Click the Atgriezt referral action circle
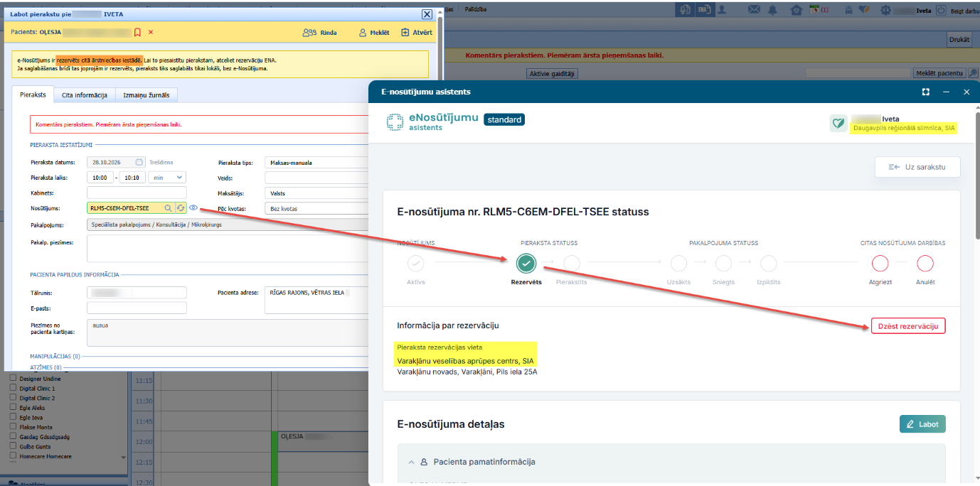The height and width of the screenshot is (486, 980). point(880,264)
